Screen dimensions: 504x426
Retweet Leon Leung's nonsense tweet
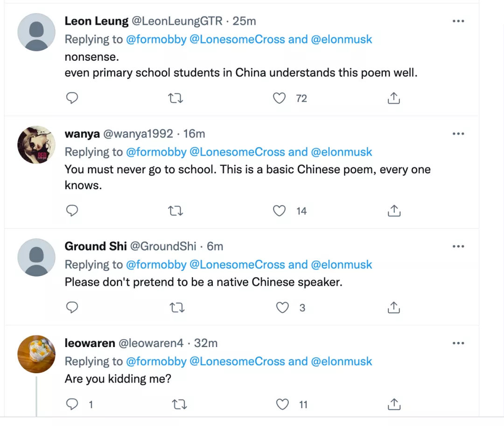(175, 98)
